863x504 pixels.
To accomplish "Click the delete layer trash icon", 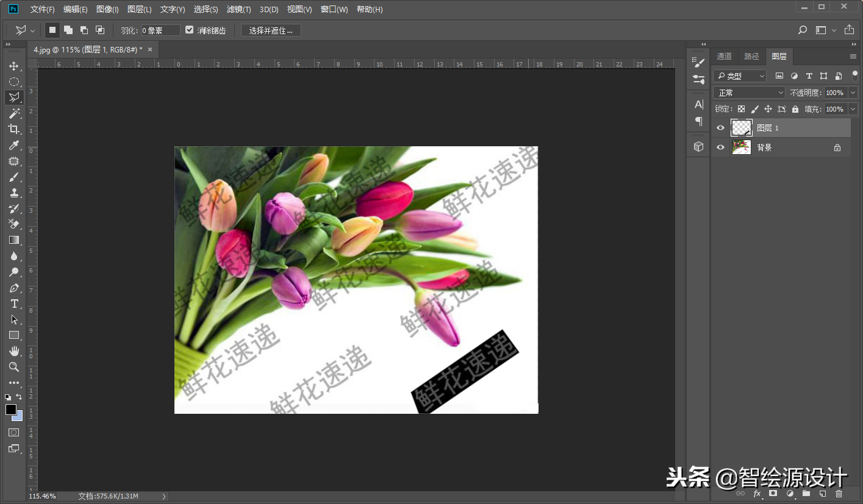I will (839, 493).
